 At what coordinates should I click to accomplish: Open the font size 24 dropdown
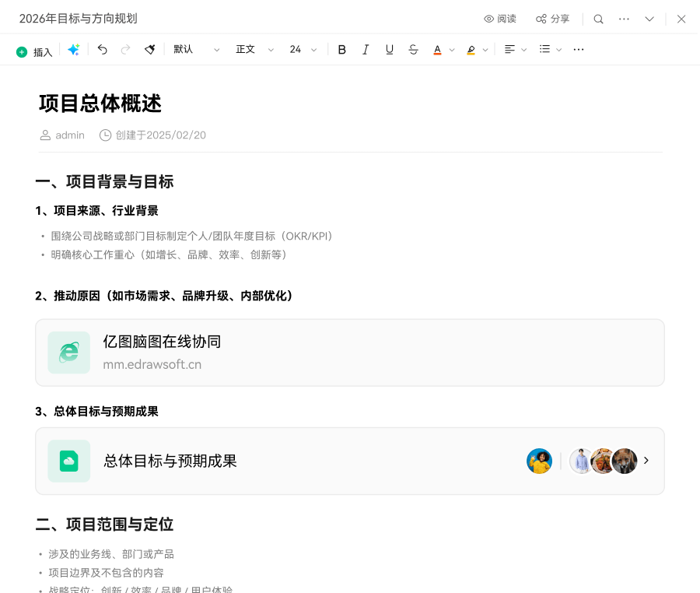[303, 50]
